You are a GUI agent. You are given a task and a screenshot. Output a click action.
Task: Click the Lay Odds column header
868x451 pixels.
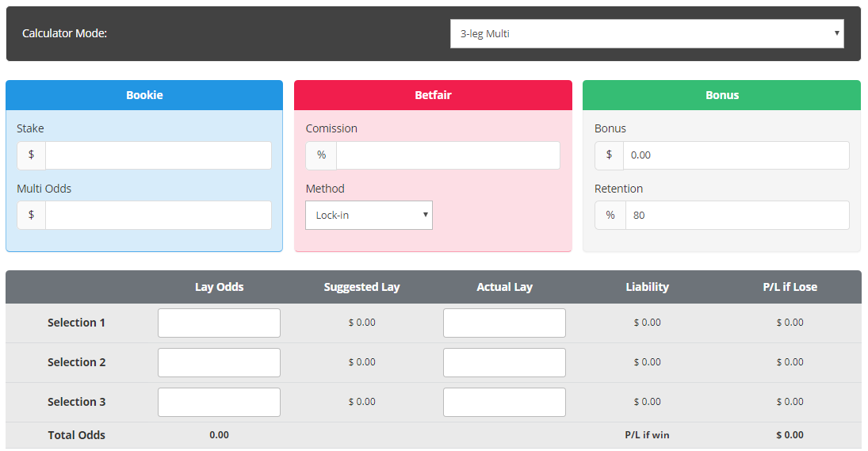coord(220,287)
